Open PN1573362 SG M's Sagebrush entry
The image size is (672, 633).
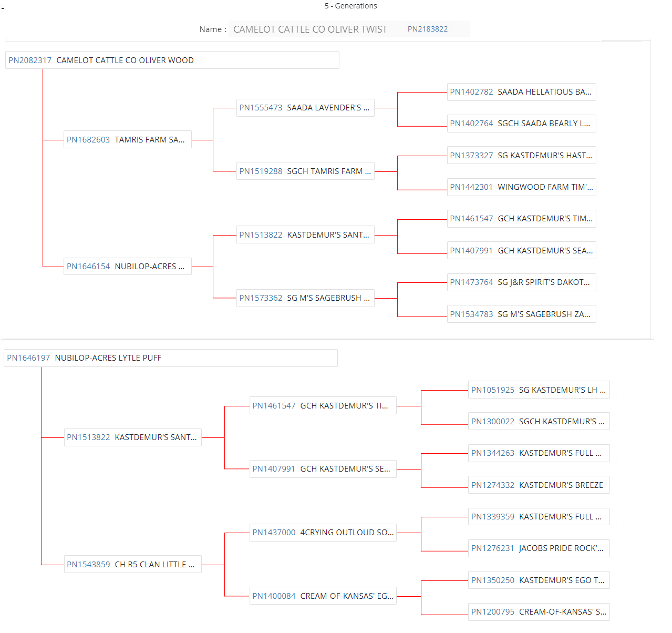[x=261, y=298]
